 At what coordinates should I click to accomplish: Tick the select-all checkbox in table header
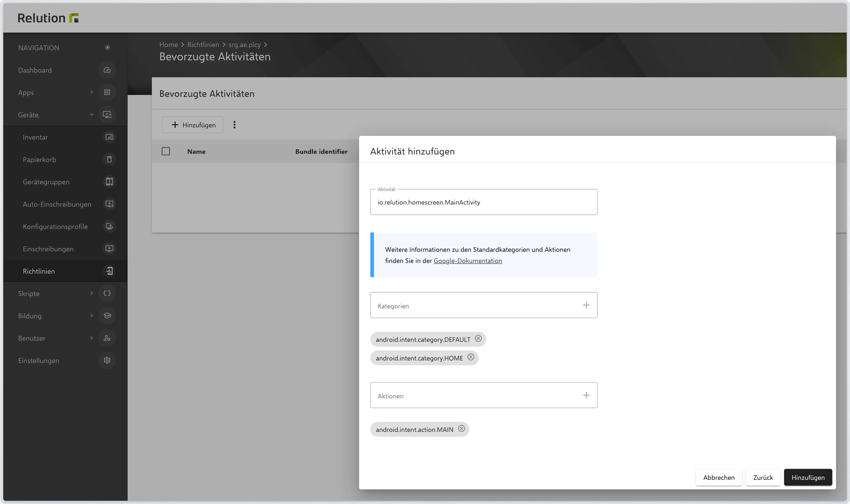(166, 151)
